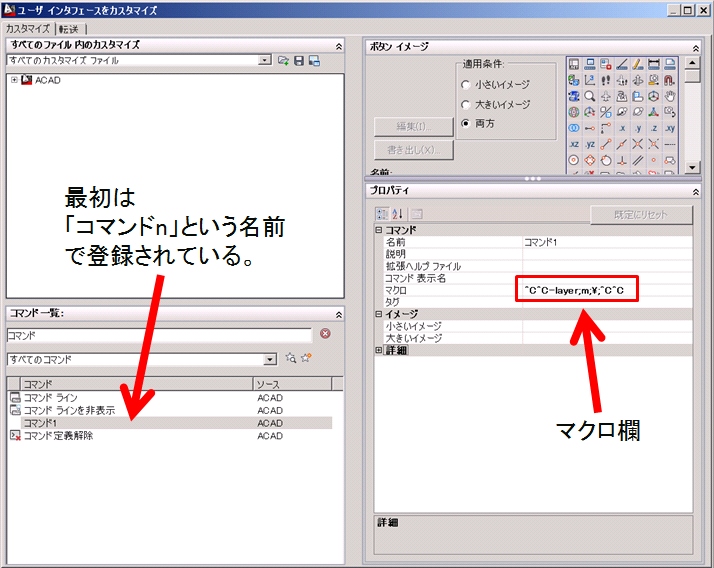Select the 小さいイメージ radio button
The height and width of the screenshot is (568, 714).
(465, 85)
